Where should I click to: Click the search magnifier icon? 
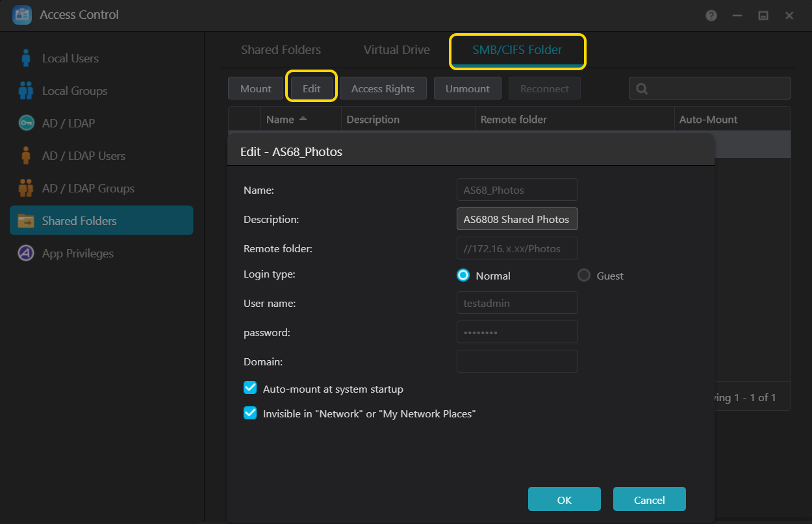point(642,89)
